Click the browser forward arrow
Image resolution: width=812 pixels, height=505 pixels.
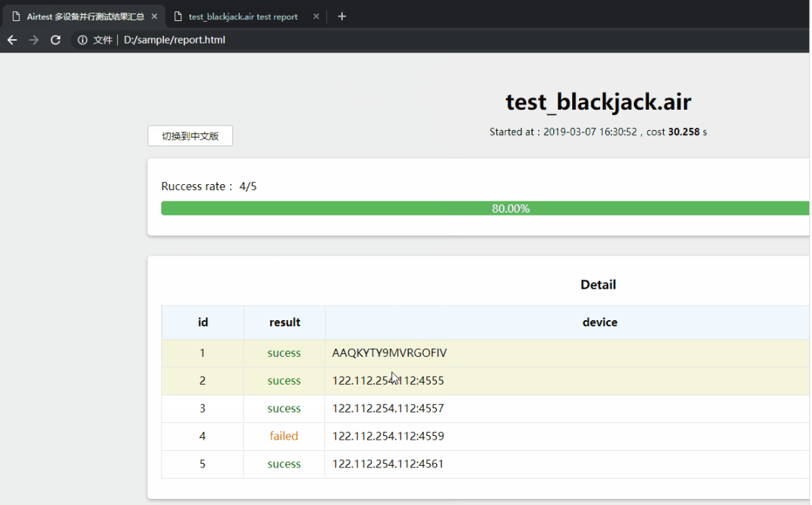34,40
